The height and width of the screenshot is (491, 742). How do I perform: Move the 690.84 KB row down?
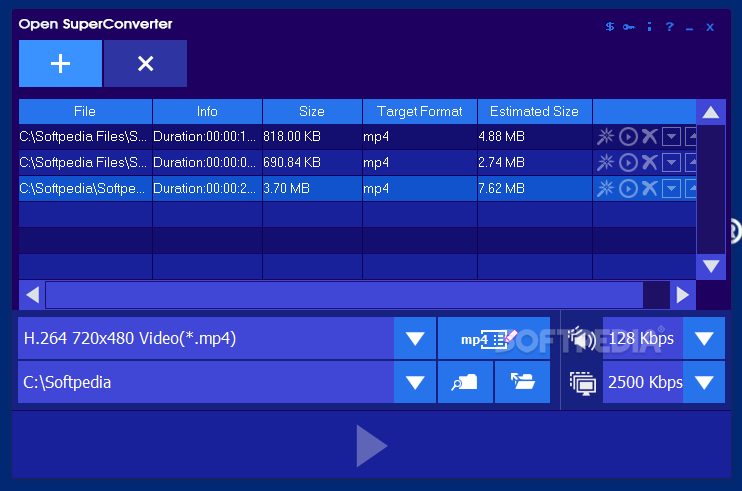coord(671,163)
